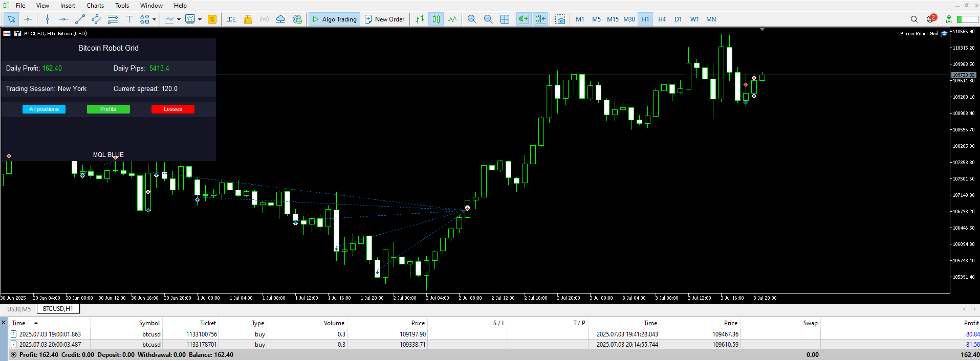Select the H1 timeframe
980x361 pixels.
click(x=645, y=19)
